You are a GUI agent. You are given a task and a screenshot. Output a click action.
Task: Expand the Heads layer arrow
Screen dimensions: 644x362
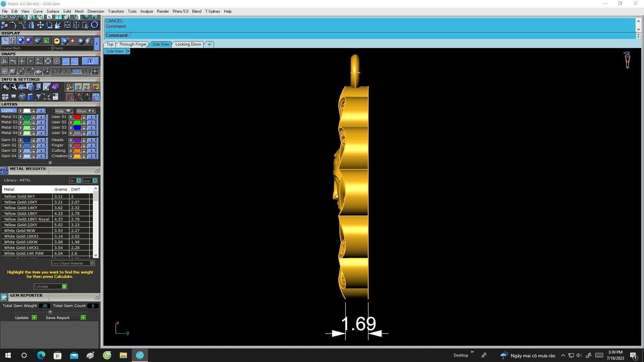tap(71, 140)
